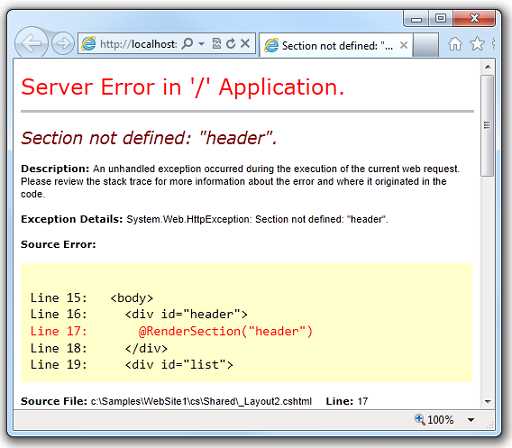Click the 'Source Error:' label

coord(58,244)
